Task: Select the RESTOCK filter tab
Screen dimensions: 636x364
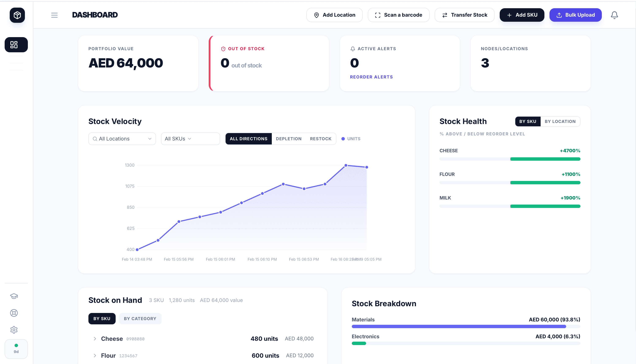Action: (x=321, y=139)
